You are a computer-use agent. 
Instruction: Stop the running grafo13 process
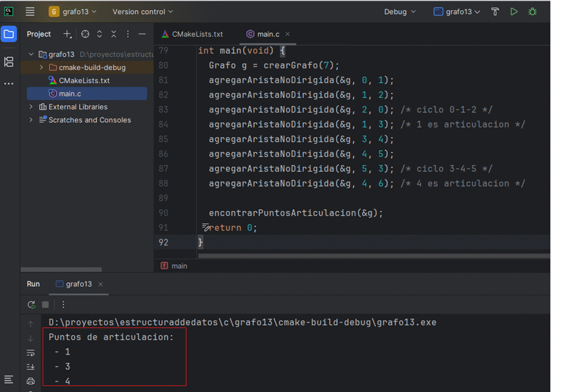[45, 304]
